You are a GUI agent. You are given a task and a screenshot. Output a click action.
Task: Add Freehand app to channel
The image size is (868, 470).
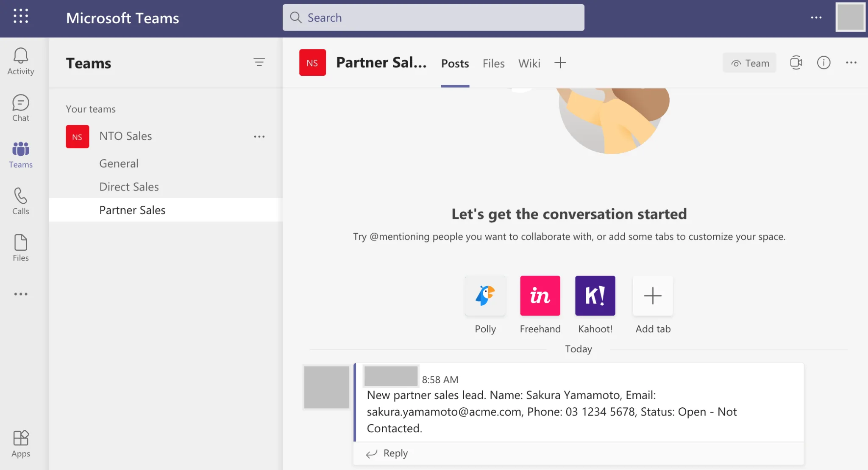540,295
